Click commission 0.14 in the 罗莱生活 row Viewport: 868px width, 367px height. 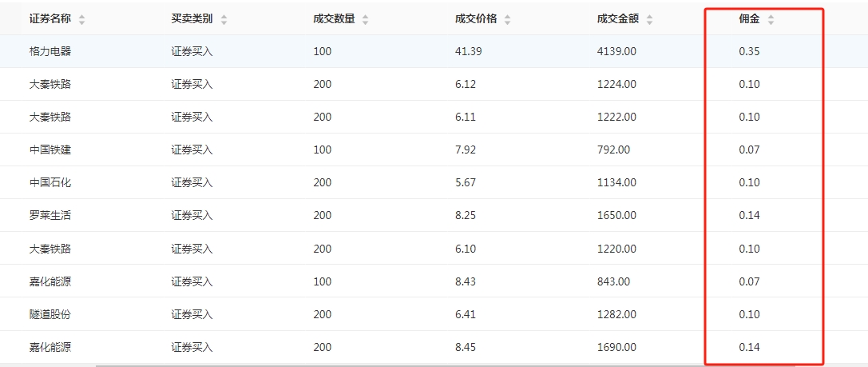pos(749,215)
